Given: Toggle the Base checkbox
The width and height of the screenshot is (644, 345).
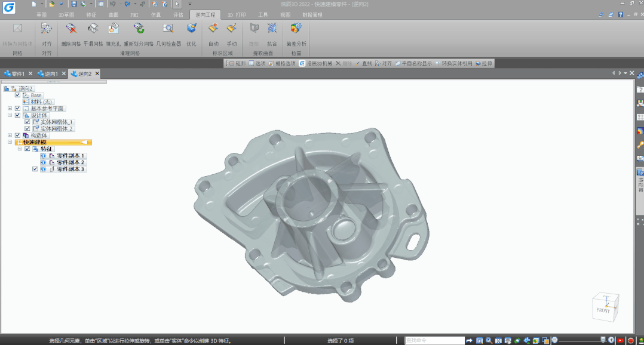Looking at the screenshot, I should 18,95.
